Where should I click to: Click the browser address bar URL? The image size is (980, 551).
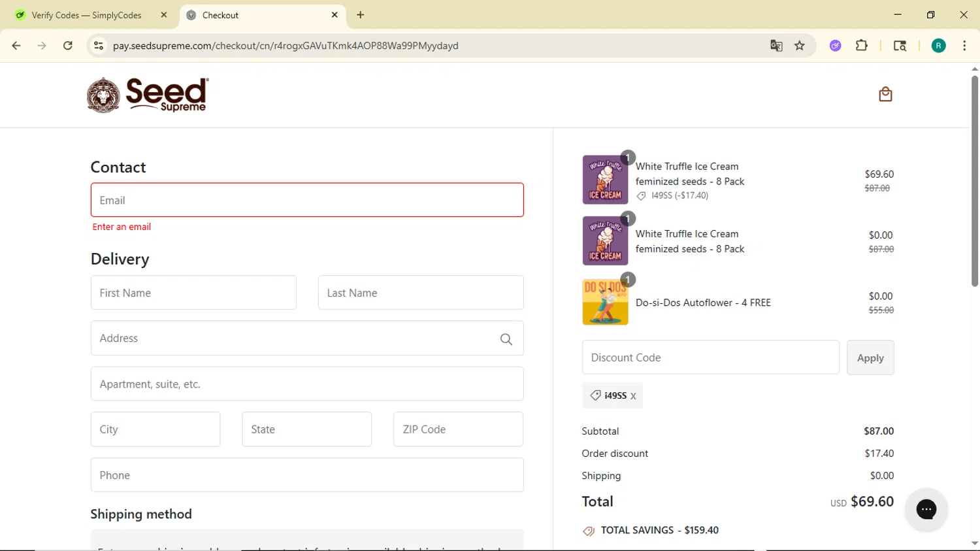[x=286, y=46]
